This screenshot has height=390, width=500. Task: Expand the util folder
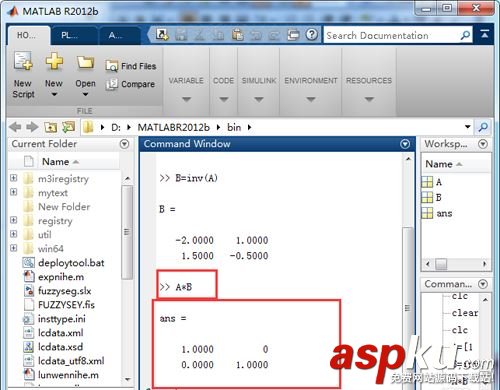point(14,234)
